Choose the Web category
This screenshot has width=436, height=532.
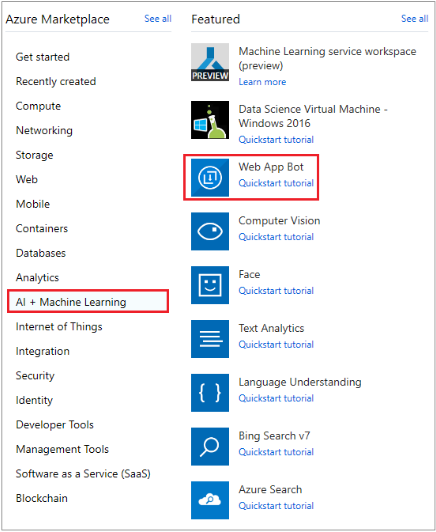27,179
